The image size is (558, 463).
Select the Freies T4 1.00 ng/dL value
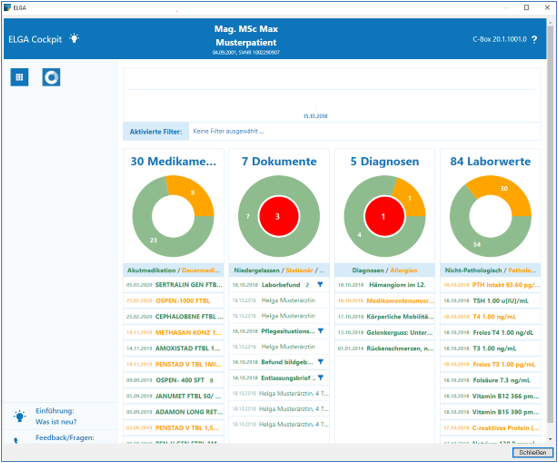[x=490, y=332]
